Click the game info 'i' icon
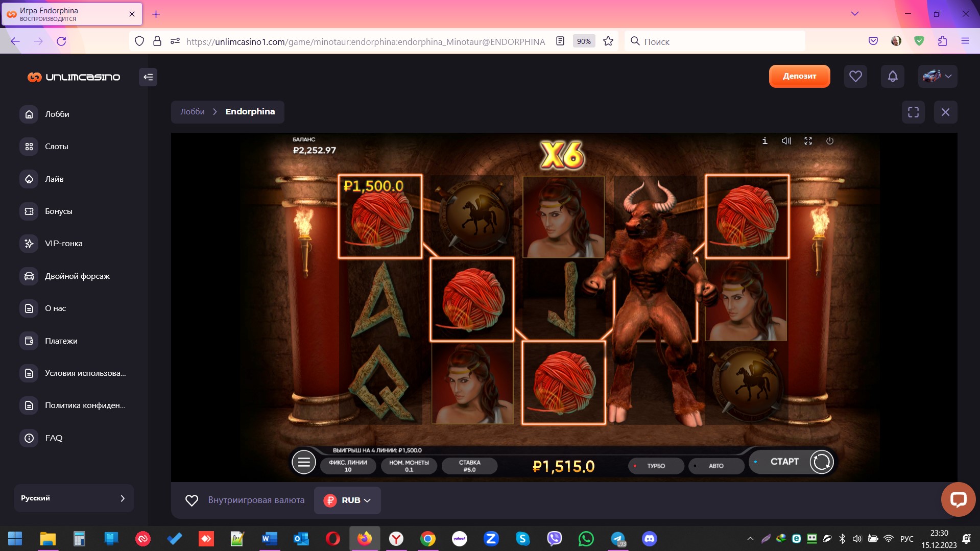This screenshot has height=551, width=980. 764,141
